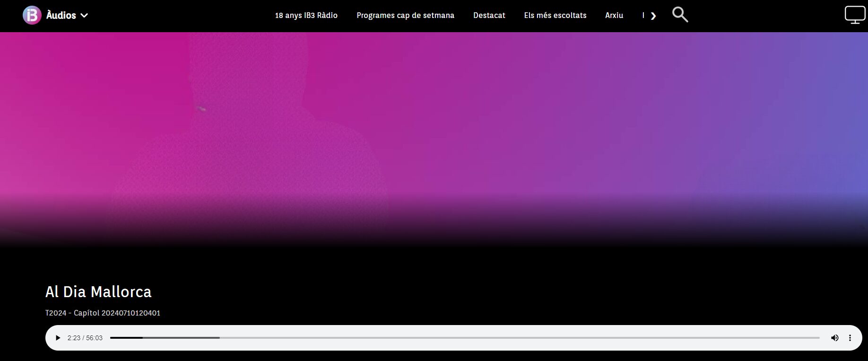Screen dimensions: 868x361
Task: Play the Al Dia Mallorca audio
Action: pos(58,338)
